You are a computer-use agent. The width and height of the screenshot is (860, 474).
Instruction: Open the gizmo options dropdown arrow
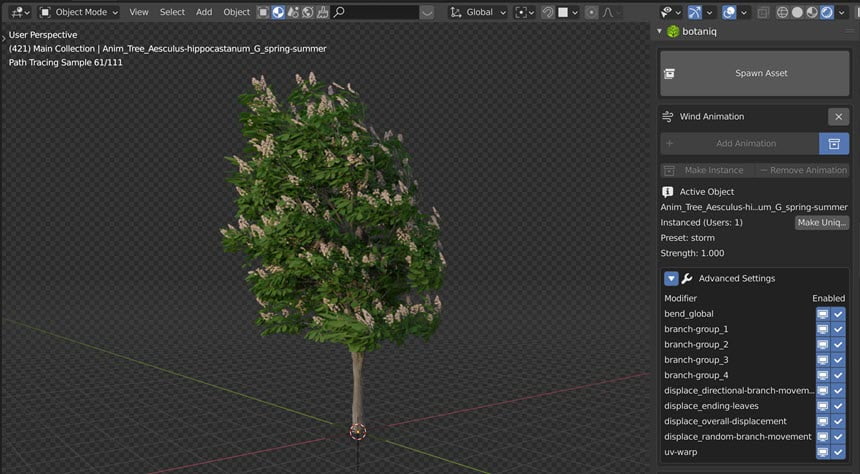click(x=709, y=12)
